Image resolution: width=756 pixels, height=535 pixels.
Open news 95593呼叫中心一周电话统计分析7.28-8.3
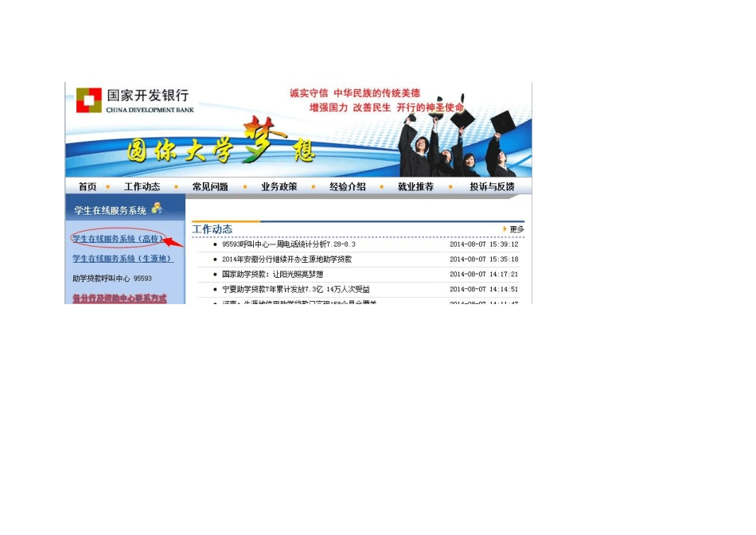coord(288,244)
